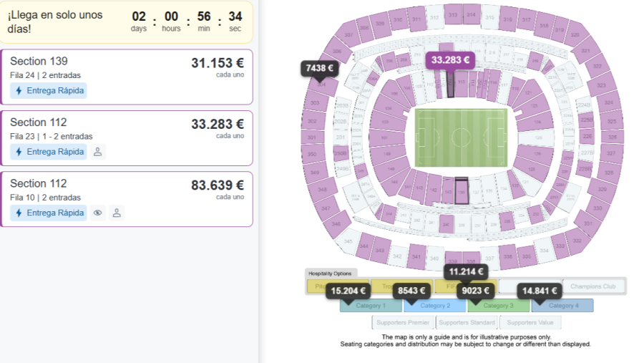Image resolution: width=644 pixels, height=363 pixels.
Task: Toggle the Category 1 legend filter
Action: point(371,306)
